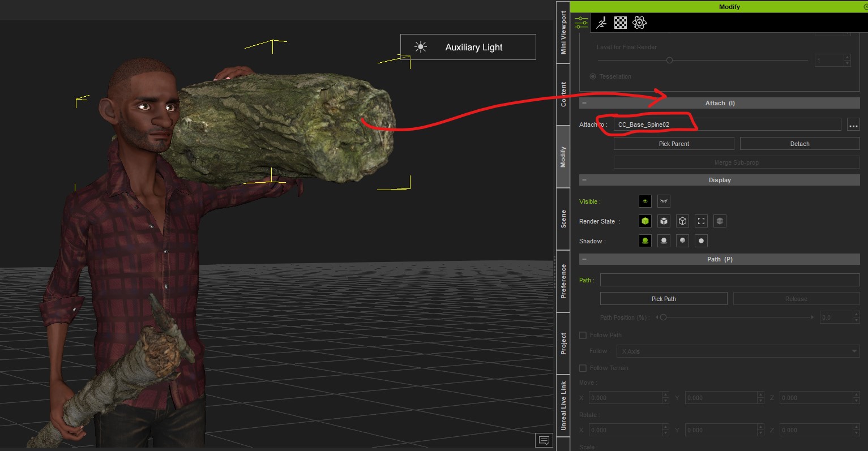Click the Move X value field
Image resolution: width=868 pixels, height=451 pixels.
tap(625, 398)
